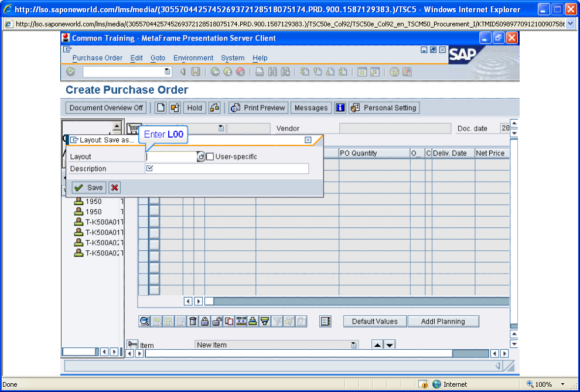Click the Delete item trash icon
The width and height of the screenshot is (580, 392).
click(x=193, y=321)
